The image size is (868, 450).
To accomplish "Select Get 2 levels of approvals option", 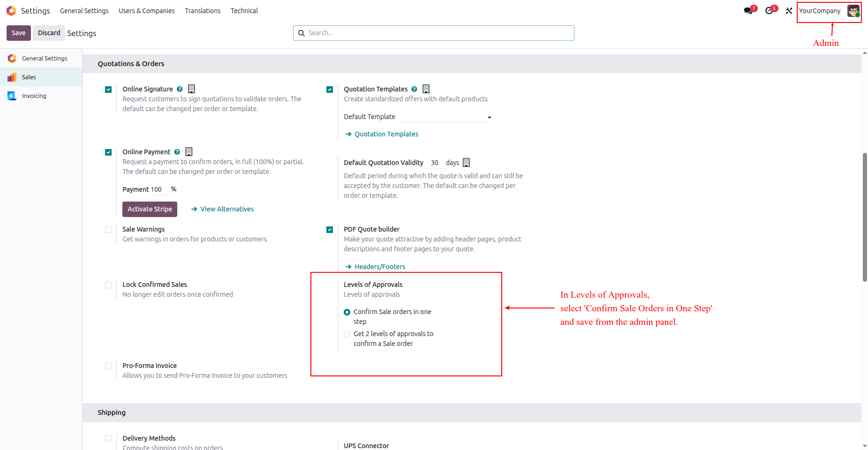I will [x=347, y=334].
